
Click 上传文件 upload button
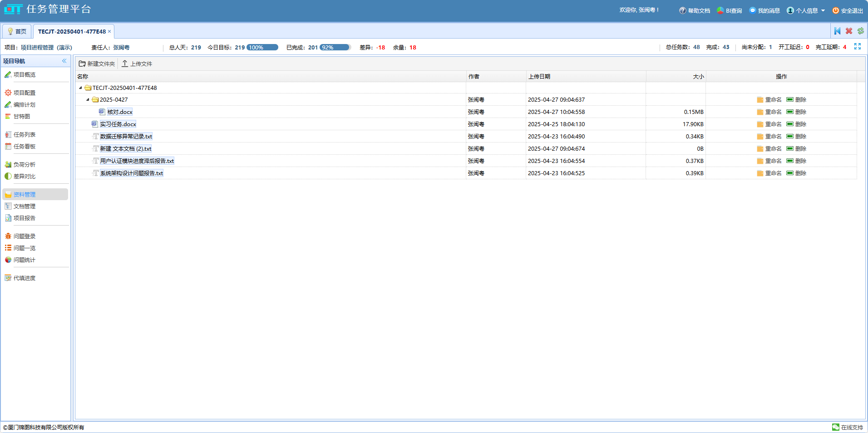pos(137,64)
